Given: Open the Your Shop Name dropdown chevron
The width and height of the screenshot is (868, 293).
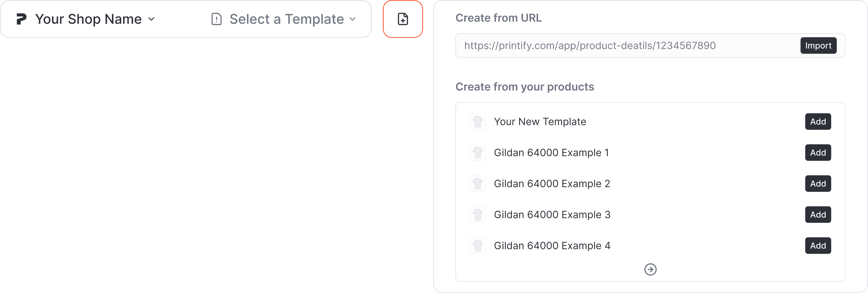Looking at the screenshot, I should [151, 19].
